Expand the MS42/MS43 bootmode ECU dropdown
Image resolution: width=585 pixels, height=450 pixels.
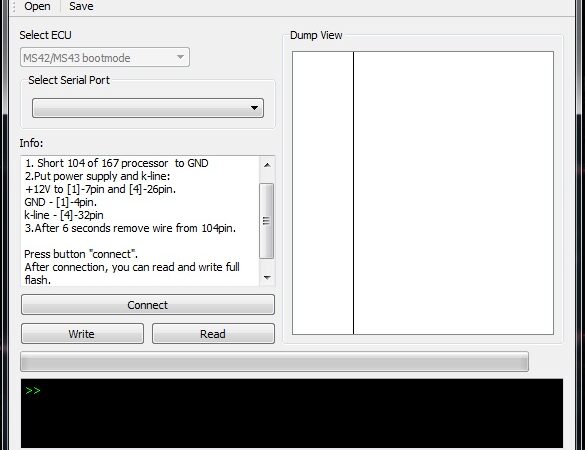click(105, 57)
